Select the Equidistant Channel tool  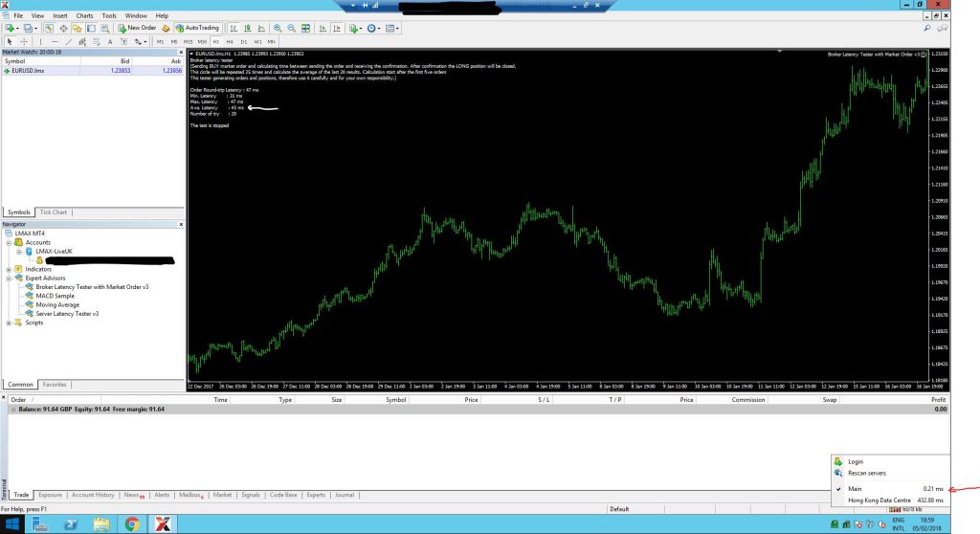(x=82, y=42)
